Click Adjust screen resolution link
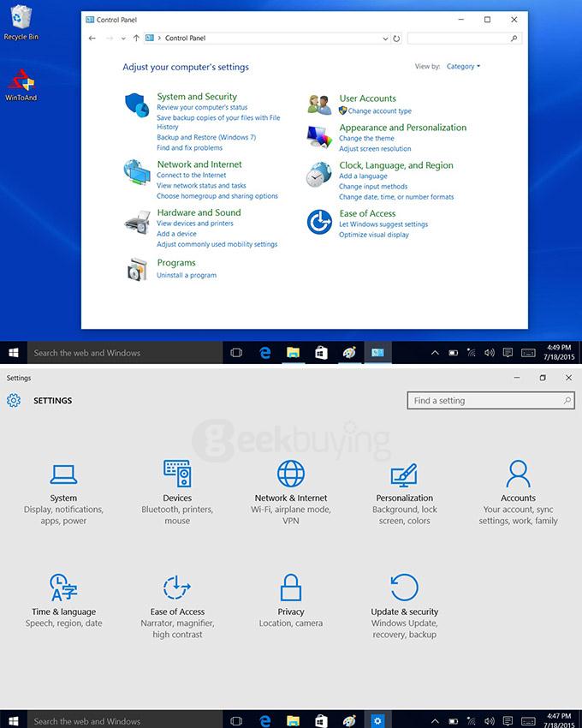The image size is (582, 728). (375, 149)
